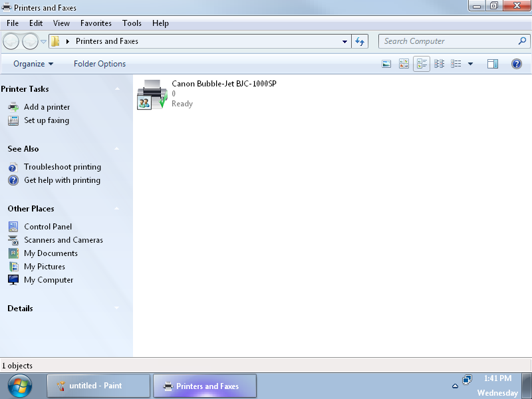Open the recent pages dropdown arrow
532x399 pixels.
click(x=43, y=41)
